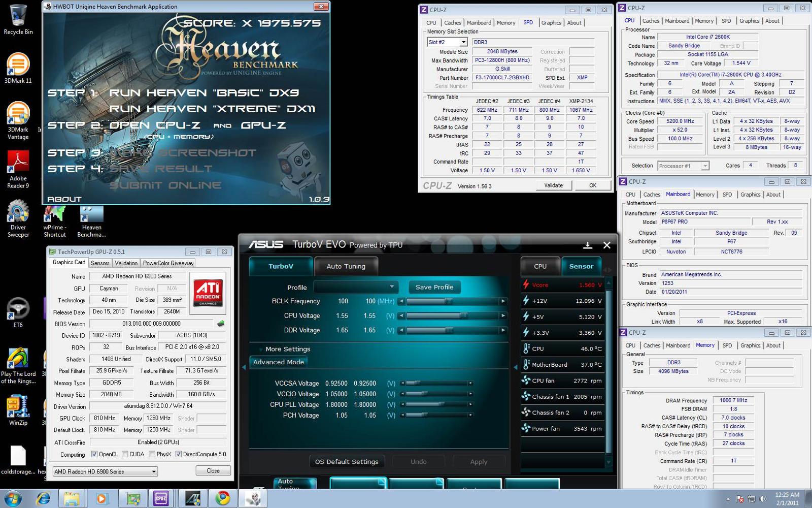This screenshot has width=812, height=508.
Task: Select the CPU tab in the TurboV sensor panel
Action: coord(540,266)
